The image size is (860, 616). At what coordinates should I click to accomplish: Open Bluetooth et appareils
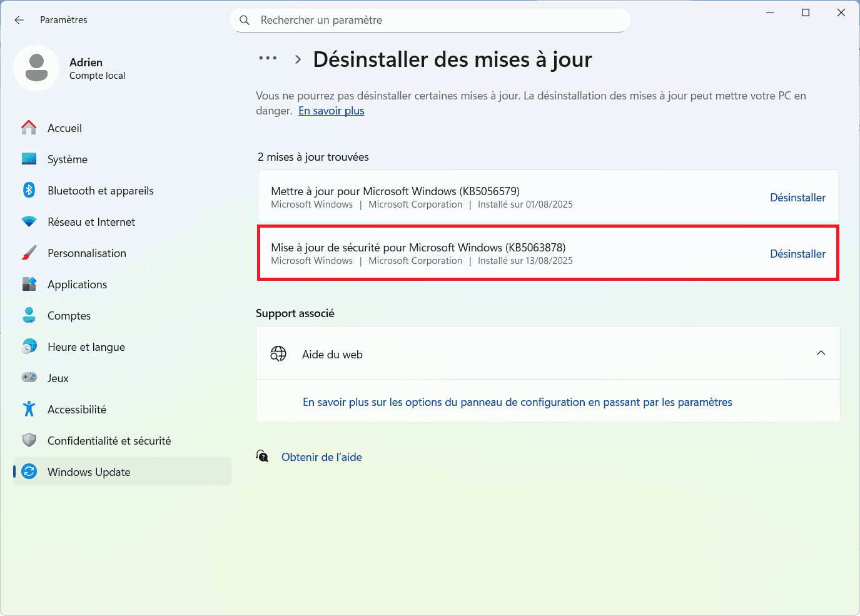pos(122,190)
